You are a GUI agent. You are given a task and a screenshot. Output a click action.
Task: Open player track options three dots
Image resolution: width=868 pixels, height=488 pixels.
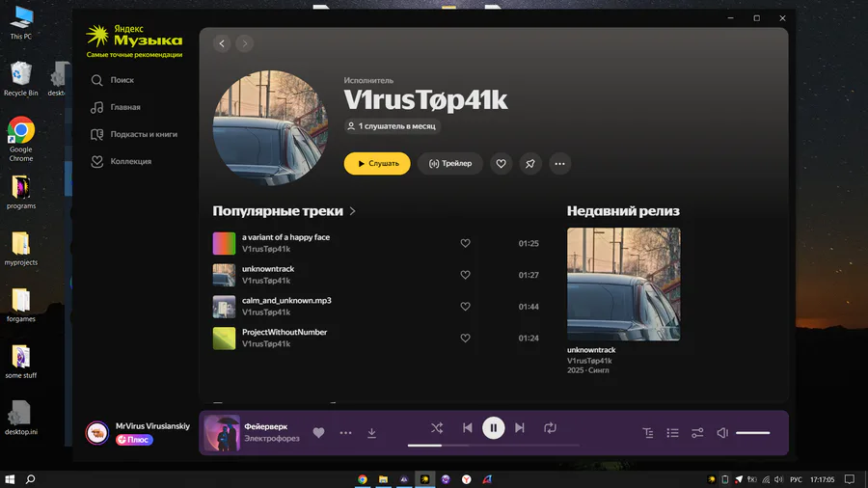345,433
